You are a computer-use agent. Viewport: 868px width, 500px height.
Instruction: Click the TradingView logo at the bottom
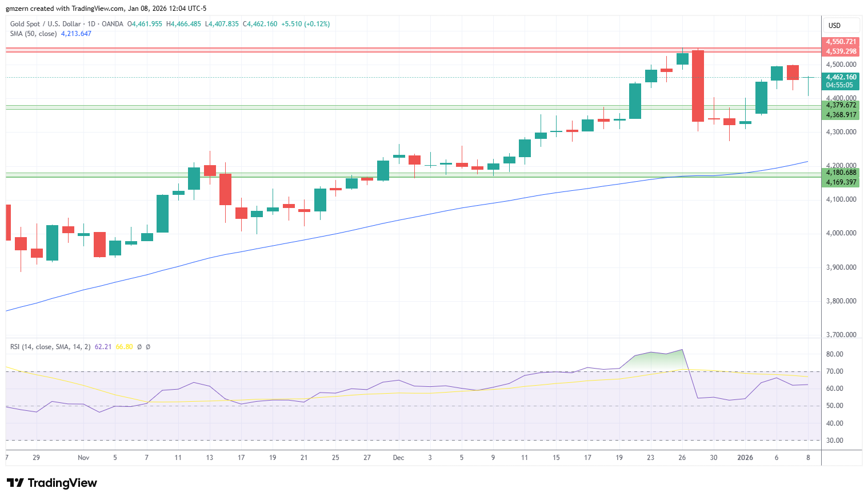point(52,483)
